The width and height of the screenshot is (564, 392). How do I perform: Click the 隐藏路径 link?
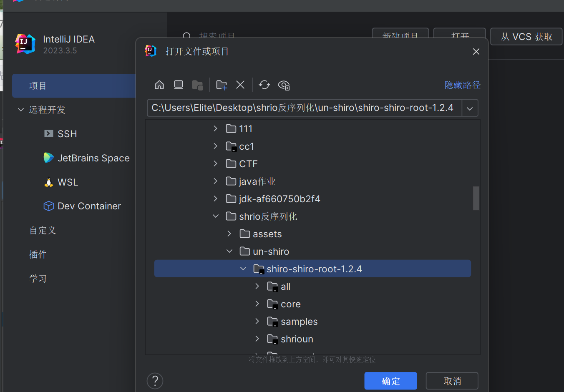pyautogui.click(x=463, y=85)
